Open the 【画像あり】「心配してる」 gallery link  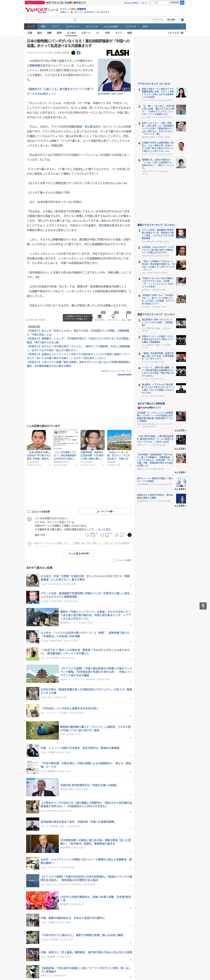(60, 91)
